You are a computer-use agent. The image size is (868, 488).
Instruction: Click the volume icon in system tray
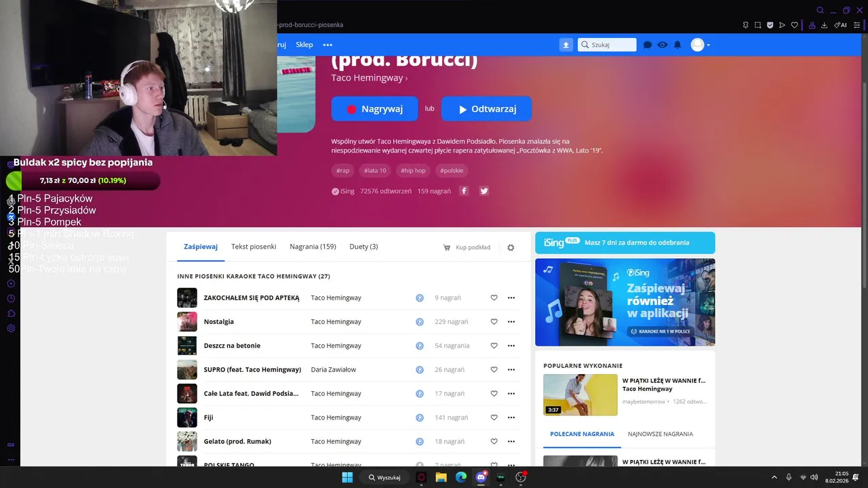814,477
